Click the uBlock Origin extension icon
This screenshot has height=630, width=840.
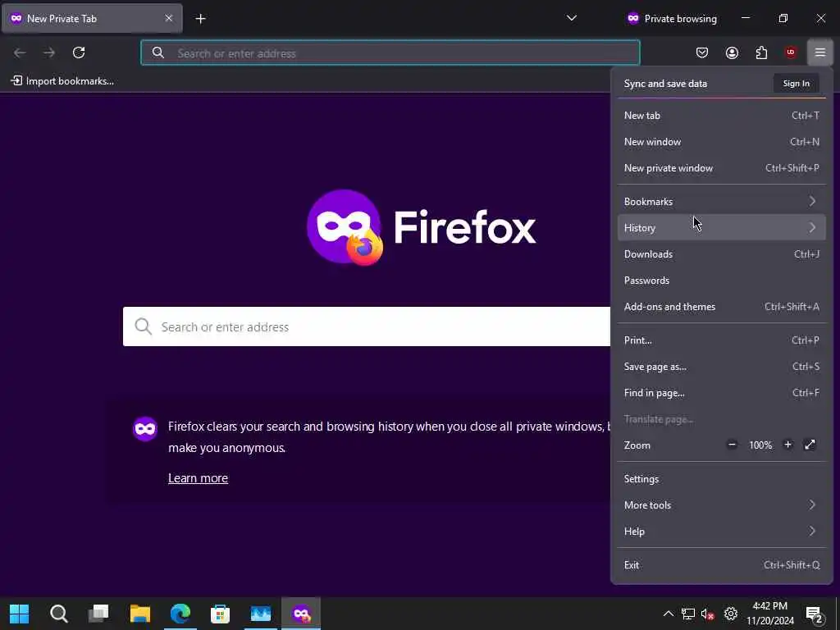[791, 52]
